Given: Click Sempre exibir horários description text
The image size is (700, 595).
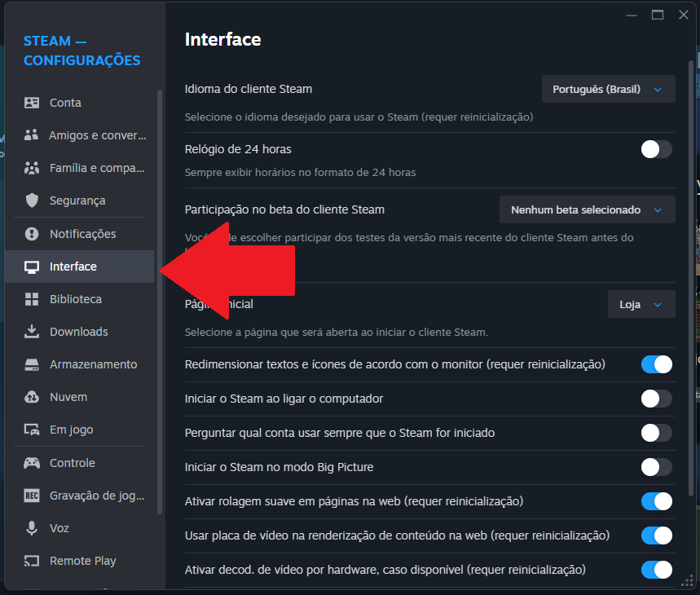Looking at the screenshot, I should [300, 172].
